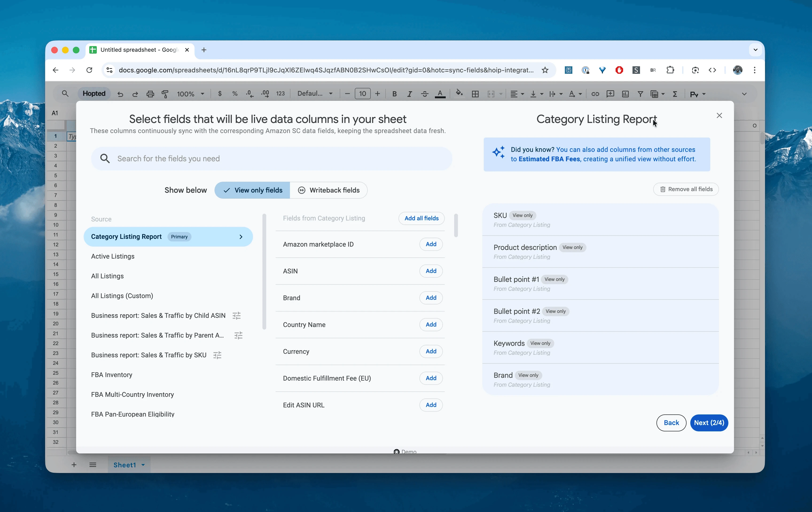Add the ASIN field
Viewport: 812px width, 512px height.
click(x=431, y=271)
